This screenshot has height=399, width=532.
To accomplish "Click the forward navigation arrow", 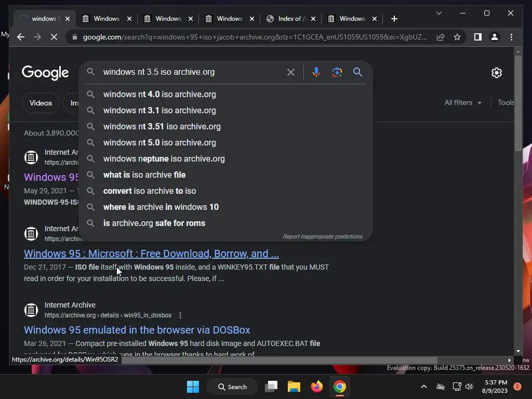I will [x=37, y=37].
